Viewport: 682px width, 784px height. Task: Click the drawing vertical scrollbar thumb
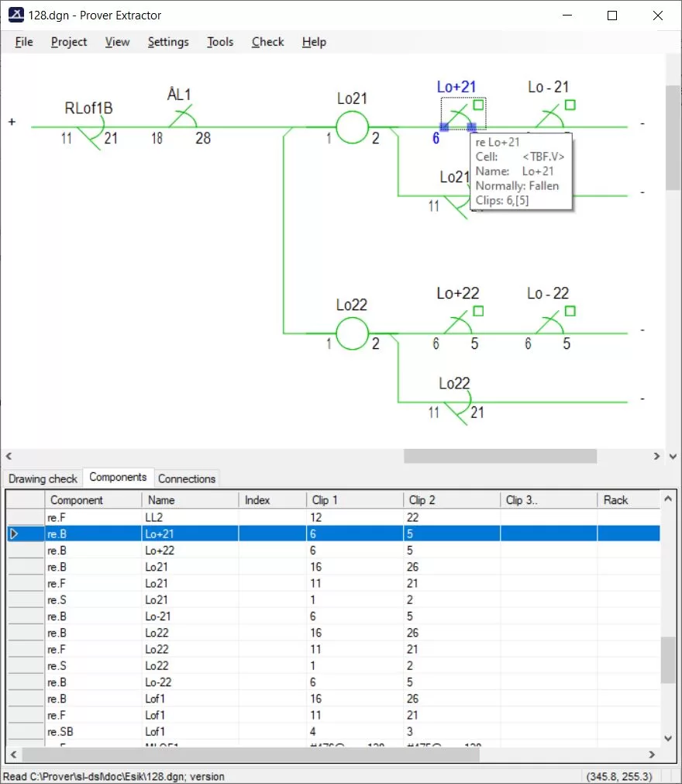tap(673, 137)
